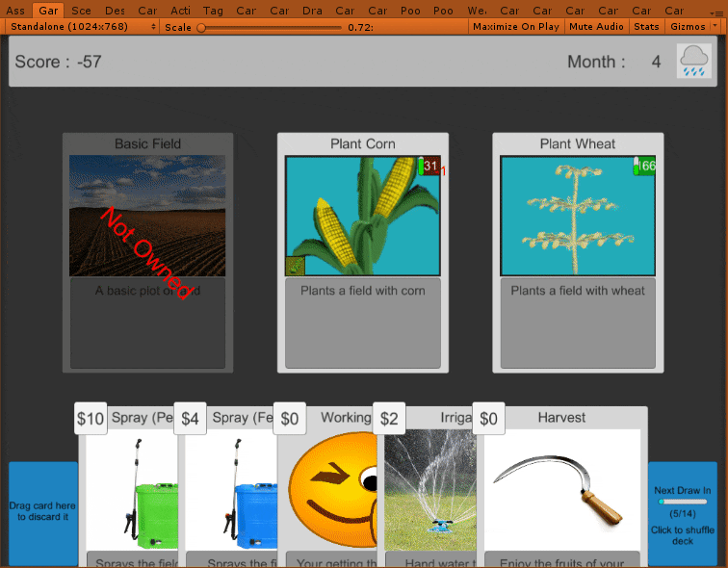
Task: Toggle the Stats overlay
Action: [x=646, y=27]
